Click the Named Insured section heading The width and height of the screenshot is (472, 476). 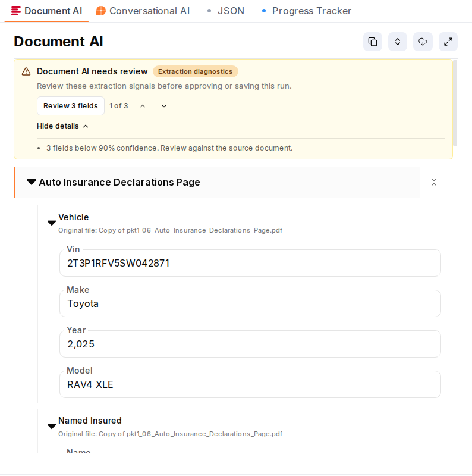90,421
